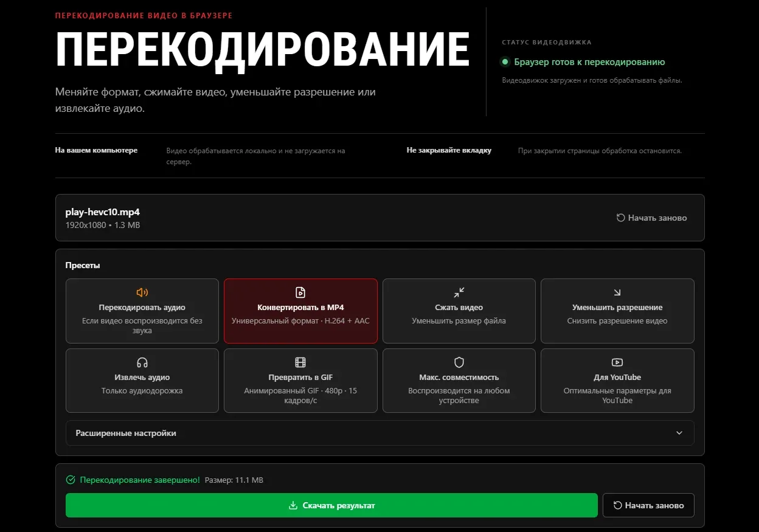Click description Только аудиодорожка
This screenshot has height=532, width=759.
tap(142, 391)
